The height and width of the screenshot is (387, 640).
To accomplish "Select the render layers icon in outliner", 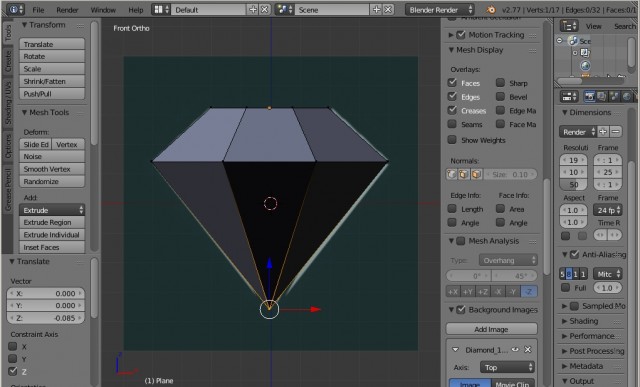I will 585,53.
